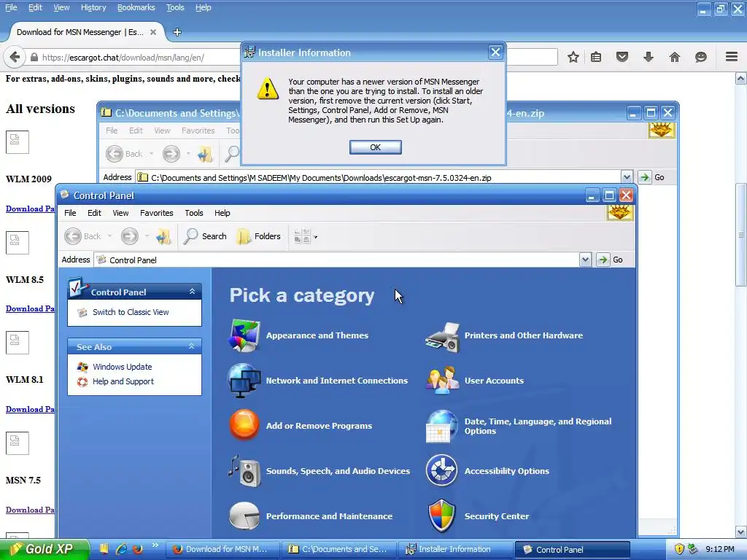Expand quick launch chevron on taskbar
747x560 pixels.
pyautogui.click(x=155, y=545)
